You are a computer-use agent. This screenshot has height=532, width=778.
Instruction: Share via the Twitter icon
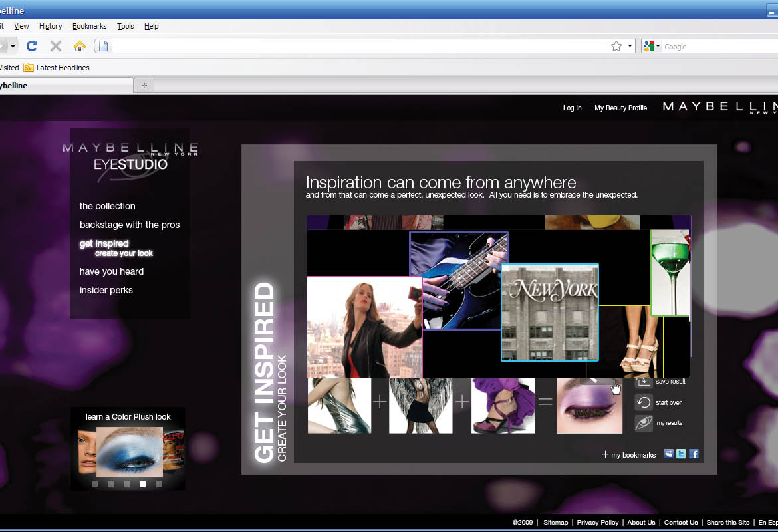tap(681, 454)
